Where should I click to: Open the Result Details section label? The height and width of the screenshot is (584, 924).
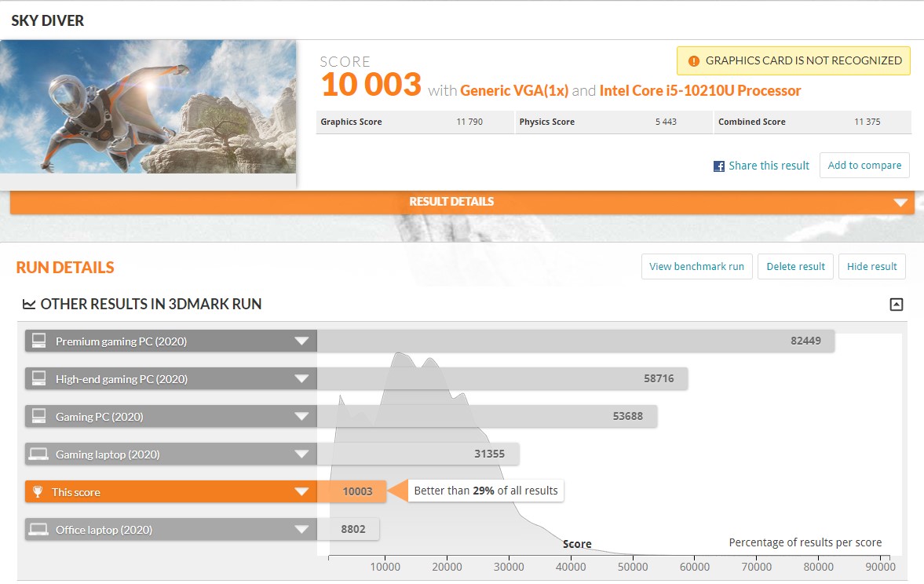451,202
